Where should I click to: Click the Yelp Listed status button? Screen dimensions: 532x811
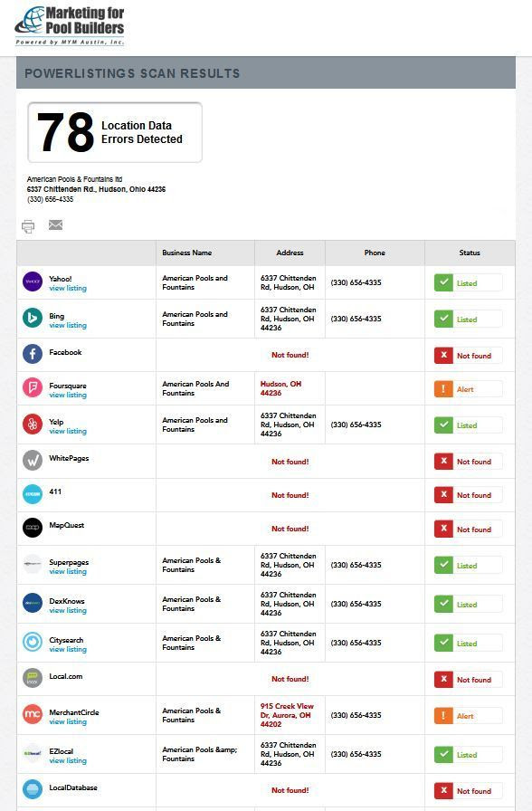pyautogui.click(x=468, y=425)
